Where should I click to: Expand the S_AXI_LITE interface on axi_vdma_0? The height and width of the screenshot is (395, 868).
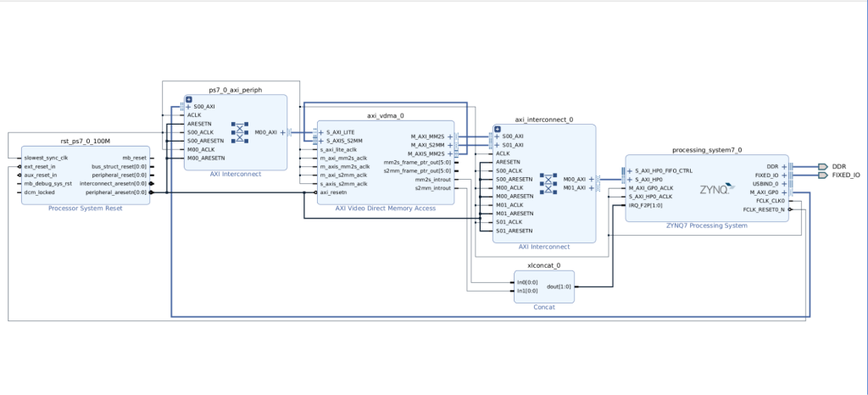320,132
